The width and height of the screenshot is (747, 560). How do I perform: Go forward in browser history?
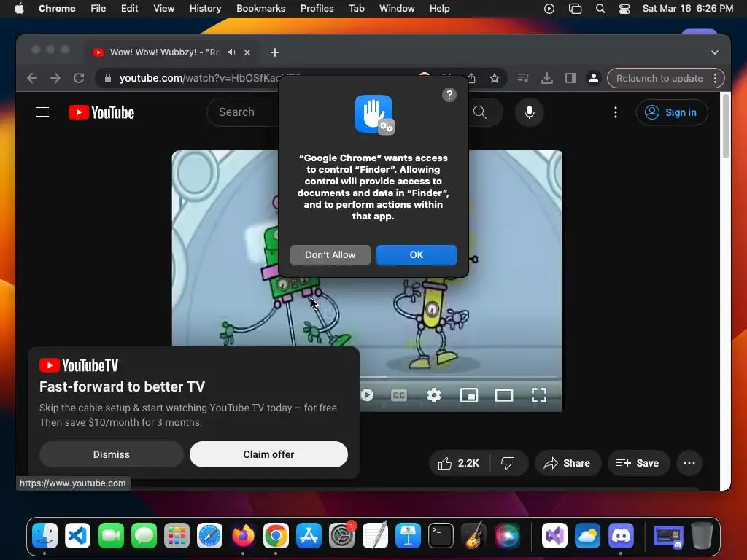(x=55, y=78)
